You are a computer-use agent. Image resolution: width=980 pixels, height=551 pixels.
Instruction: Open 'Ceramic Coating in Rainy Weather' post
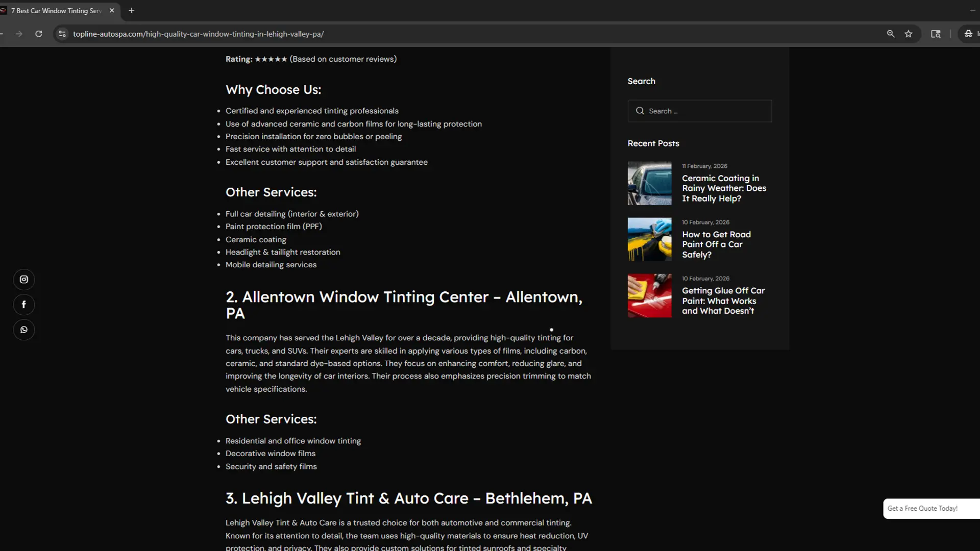[x=724, y=188]
